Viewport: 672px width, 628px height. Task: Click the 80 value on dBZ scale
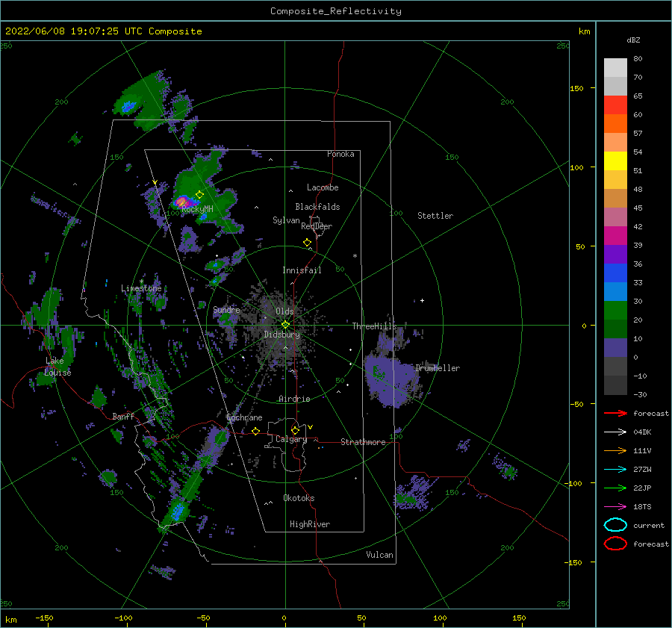click(x=638, y=59)
